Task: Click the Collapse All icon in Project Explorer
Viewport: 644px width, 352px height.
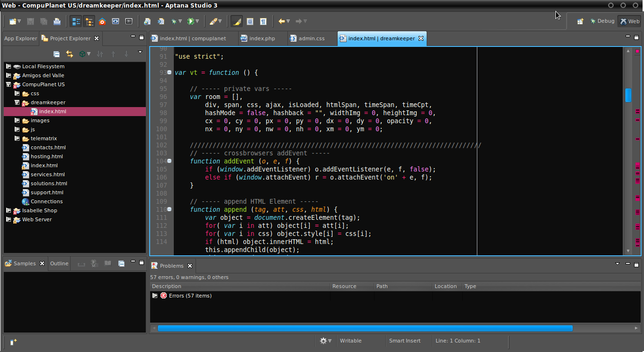Action: pyautogui.click(x=56, y=54)
